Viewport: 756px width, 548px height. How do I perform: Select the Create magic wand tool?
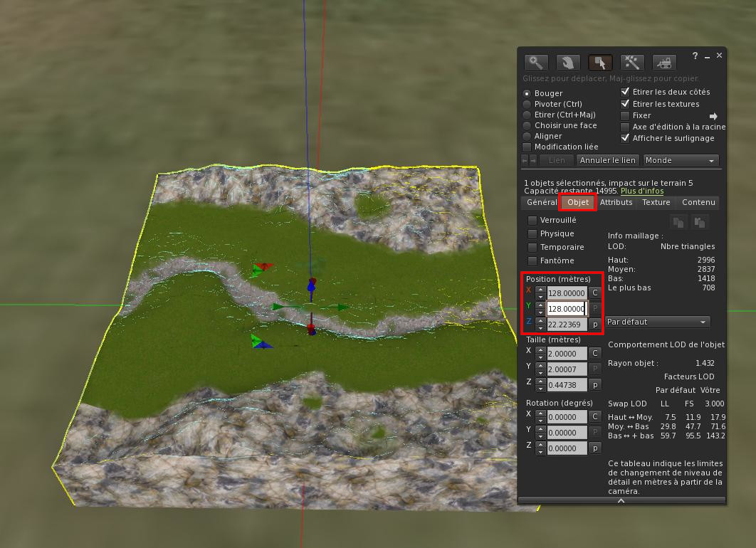[x=632, y=63]
